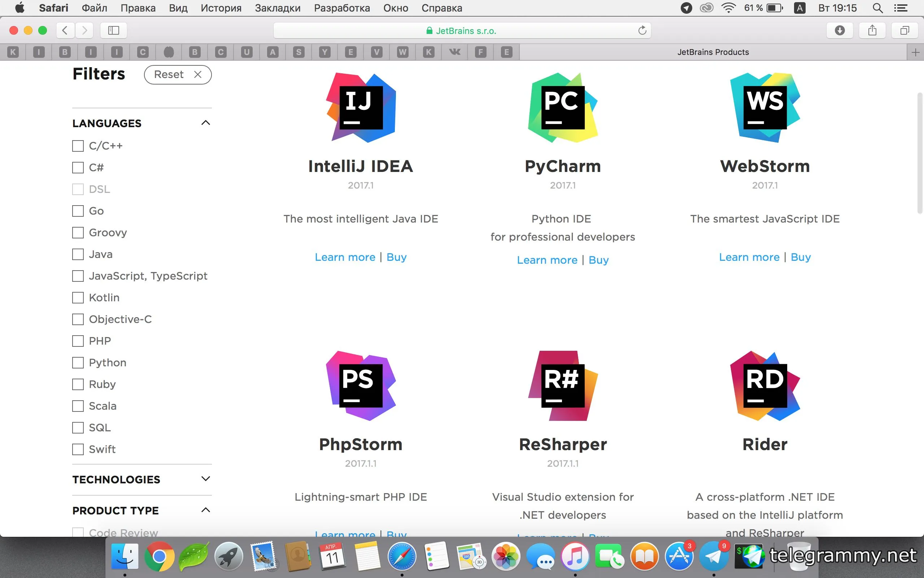Image resolution: width=924 pixels, height=578 pixels.
Task: Click the Share button in Safari toolbar
Action: (872, 30)
